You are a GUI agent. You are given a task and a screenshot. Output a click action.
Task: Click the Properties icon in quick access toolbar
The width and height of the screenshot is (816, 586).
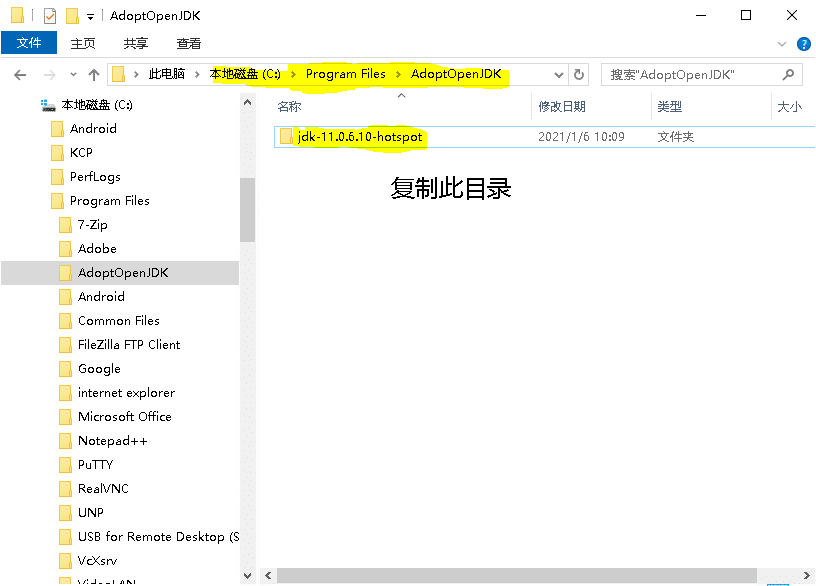(50, 16)
